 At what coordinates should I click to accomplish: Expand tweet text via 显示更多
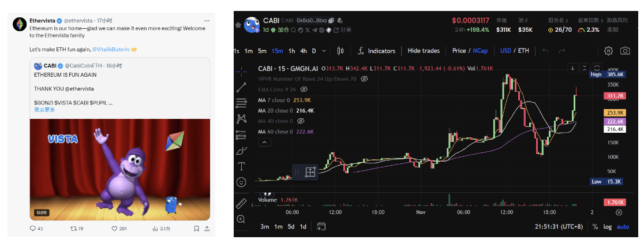click(44, 109)
